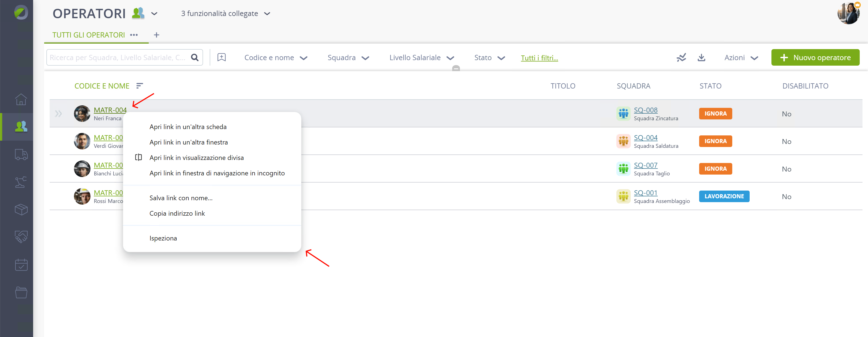This screenshot has height=337, width=868.
Task: Toggle sort order on Codice e Nome
Action: [140, 86]
